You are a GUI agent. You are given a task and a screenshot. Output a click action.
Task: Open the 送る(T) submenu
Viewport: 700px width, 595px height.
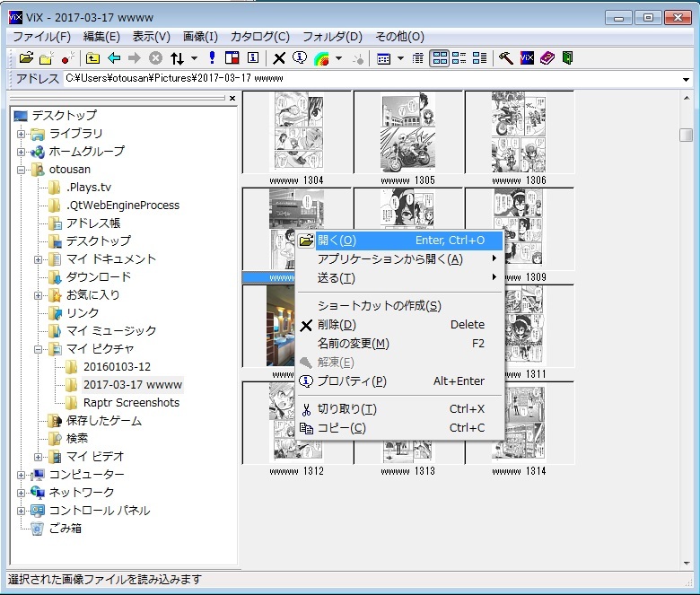click(399, 277)
